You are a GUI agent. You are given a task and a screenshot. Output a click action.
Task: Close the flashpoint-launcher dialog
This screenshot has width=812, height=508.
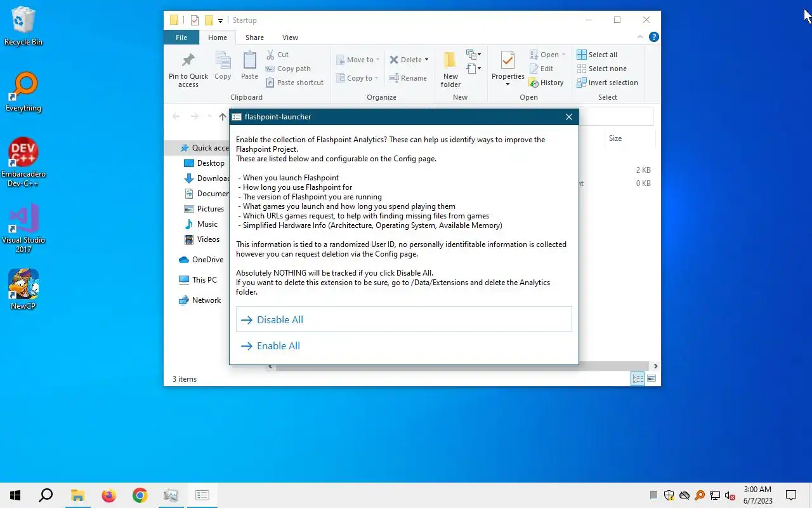pyautogui.click(x=568, y=117)
